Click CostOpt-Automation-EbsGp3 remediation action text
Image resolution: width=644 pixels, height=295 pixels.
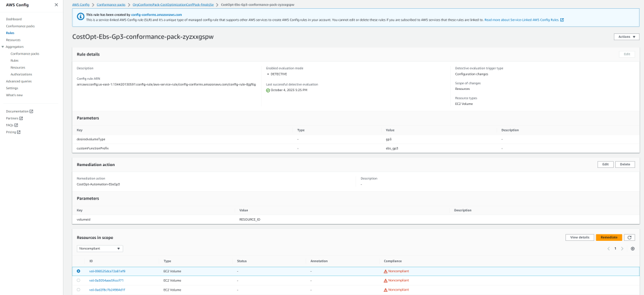(x=98, y=184)
